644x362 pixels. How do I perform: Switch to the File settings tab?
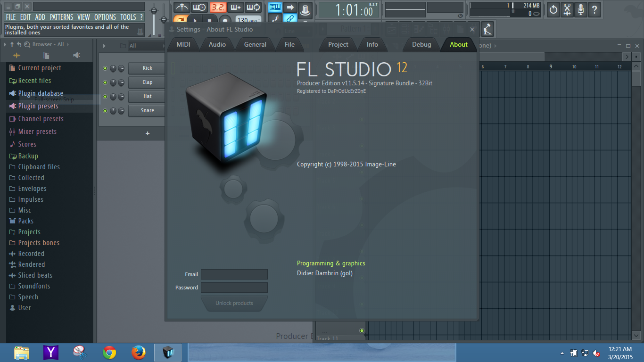[x=290, y=44]
